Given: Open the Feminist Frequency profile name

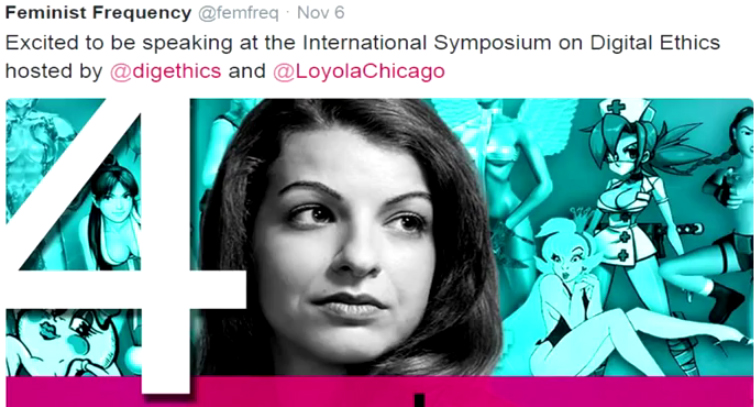Looking at the screenshot, I should click(x=98, y=13).
